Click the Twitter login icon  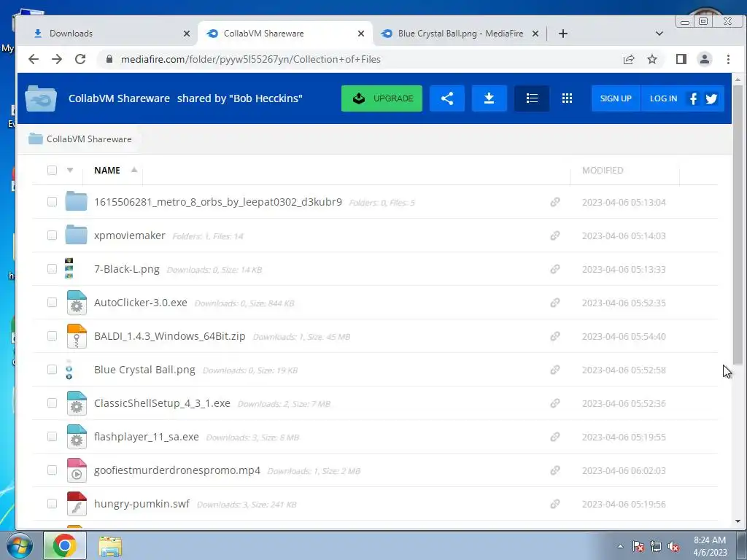tap(712, 98)
